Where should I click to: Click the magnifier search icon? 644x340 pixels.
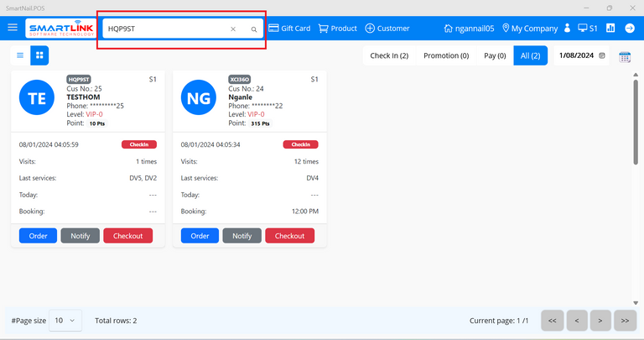(254, 29)
